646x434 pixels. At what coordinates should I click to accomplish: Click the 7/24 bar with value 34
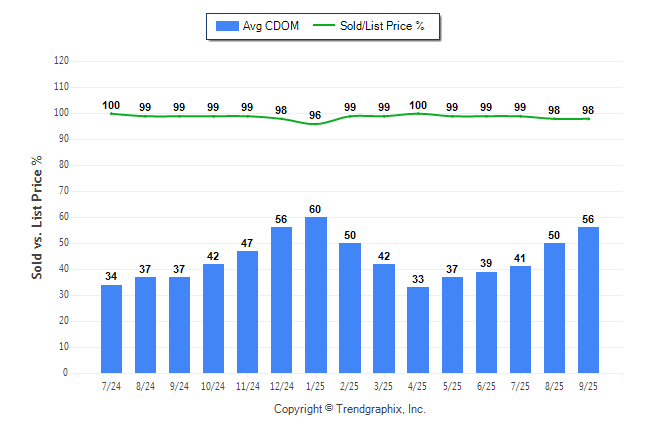[x=111, y=329]
